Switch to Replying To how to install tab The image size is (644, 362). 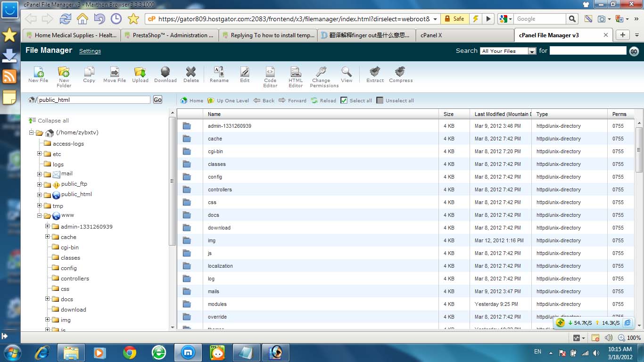click(267, 35)
